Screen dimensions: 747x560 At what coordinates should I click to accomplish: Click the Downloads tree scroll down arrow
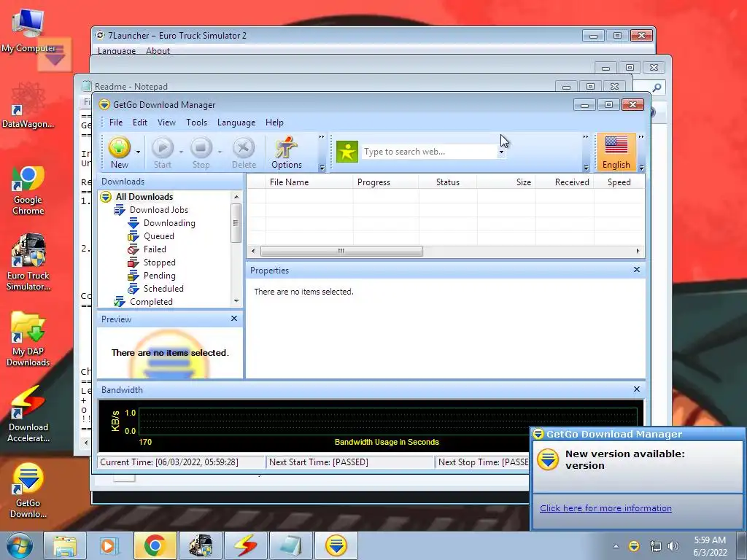point(236,301)
